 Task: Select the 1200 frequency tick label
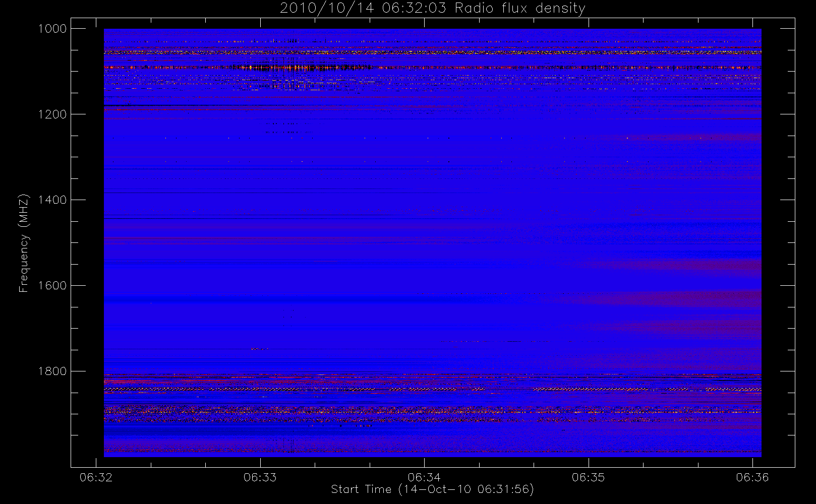coord(52,114)
